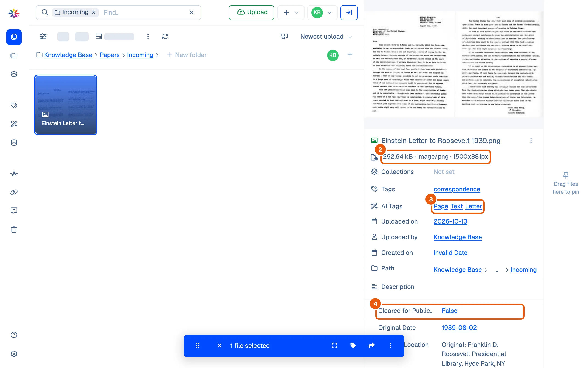
Task: Open the Settings gear
Action: 14,354
